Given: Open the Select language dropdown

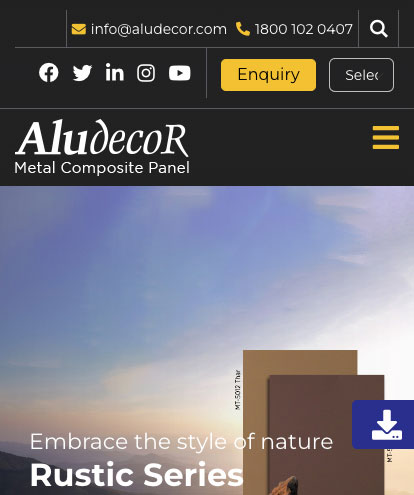Looking at the screenshot, I should pos(361,75).
